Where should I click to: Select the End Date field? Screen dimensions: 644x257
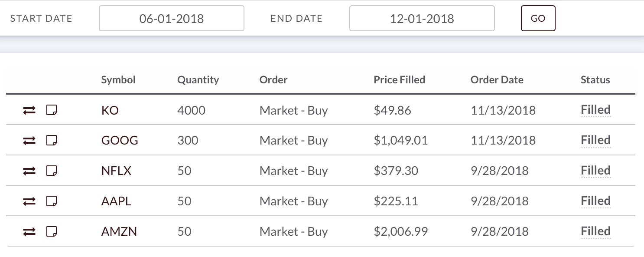422,18
